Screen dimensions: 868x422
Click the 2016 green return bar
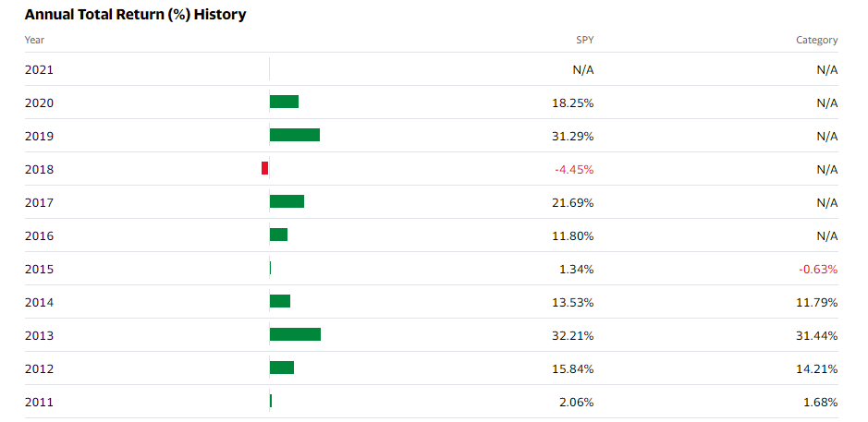[x=278, y=235]
